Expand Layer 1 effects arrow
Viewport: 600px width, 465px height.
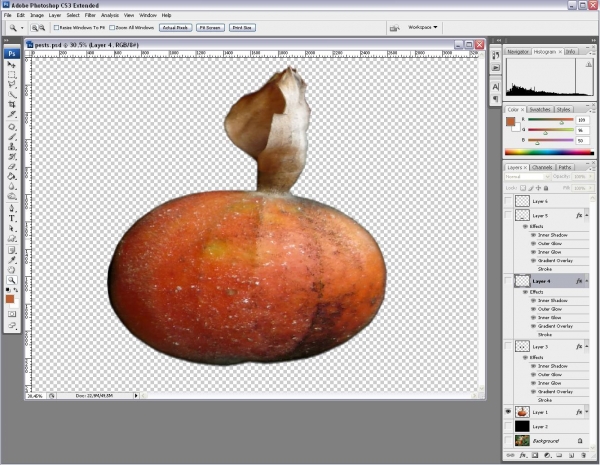587,412
